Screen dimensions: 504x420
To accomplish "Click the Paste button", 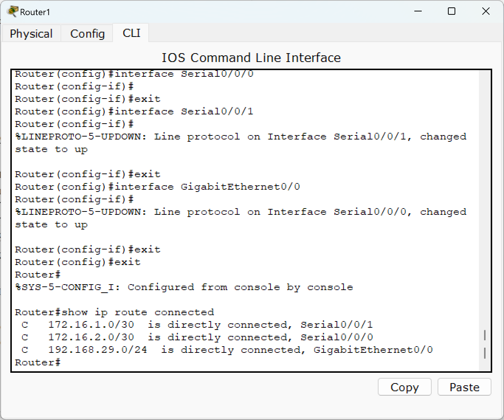I will pos(464,387).
